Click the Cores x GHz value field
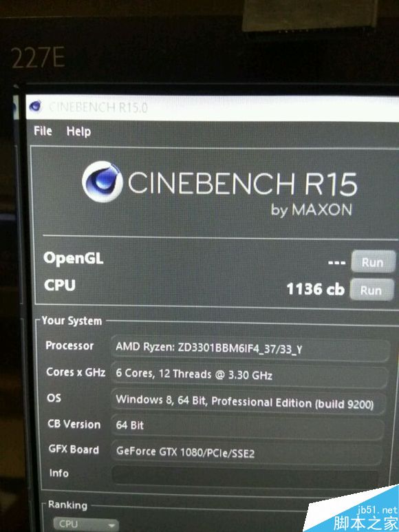399x532 pixels. pos(250,374)
